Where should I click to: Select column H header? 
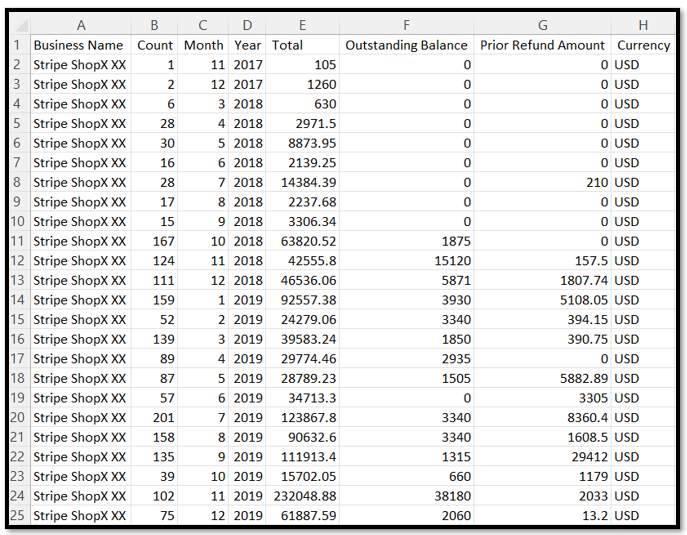643,25
